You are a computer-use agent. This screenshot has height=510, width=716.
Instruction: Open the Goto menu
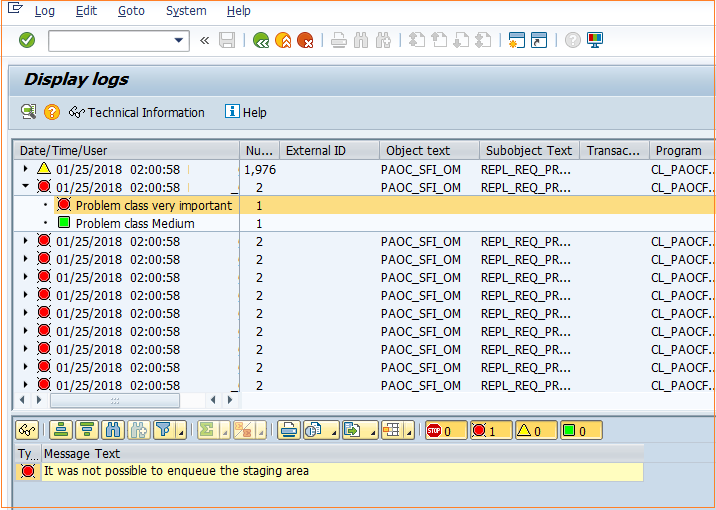[131, 11]
